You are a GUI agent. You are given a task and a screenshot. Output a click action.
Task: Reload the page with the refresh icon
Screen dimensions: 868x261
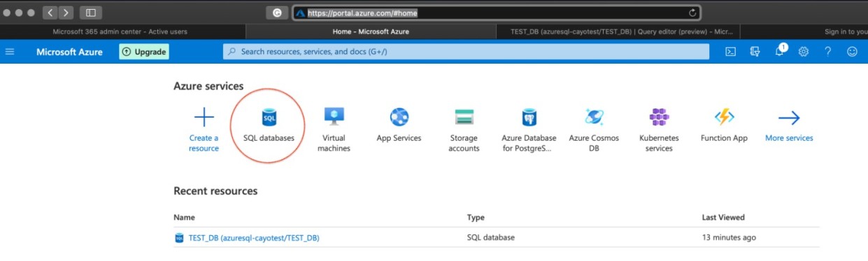point(692,13)
